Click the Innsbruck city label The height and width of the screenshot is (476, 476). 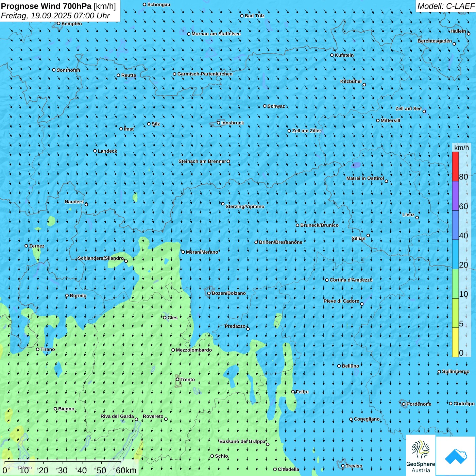click(x=233, y=123)
